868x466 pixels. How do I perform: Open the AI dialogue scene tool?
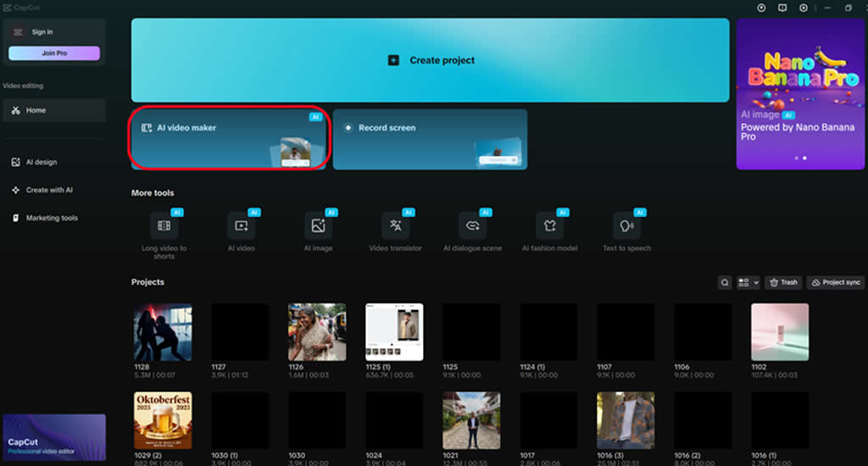[x=472, y=226]
